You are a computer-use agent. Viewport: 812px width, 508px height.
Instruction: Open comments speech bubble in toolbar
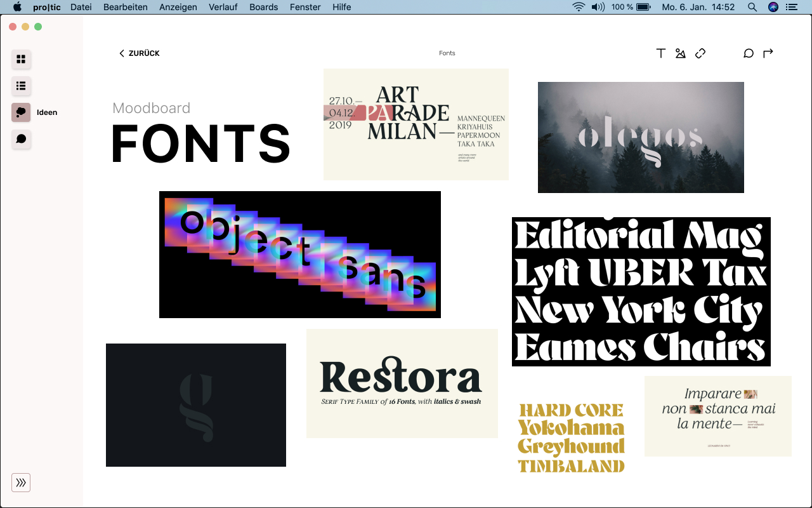749,53
